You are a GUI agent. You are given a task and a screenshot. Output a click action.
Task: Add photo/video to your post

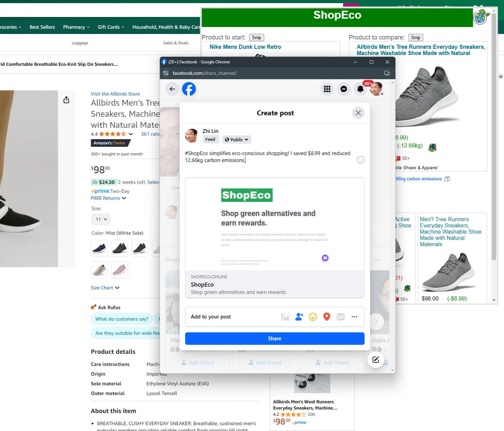tap(285, 317)
